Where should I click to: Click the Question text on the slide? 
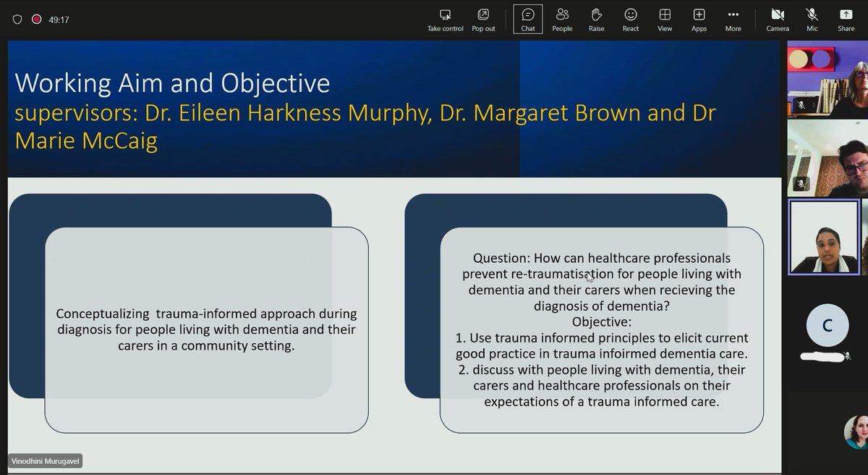602,282
